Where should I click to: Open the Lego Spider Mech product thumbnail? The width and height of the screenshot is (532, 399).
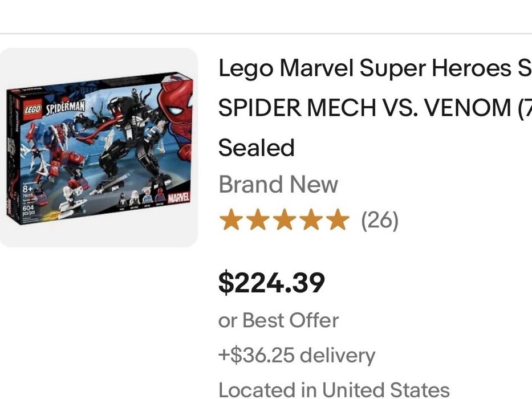(x=99, y=147)
